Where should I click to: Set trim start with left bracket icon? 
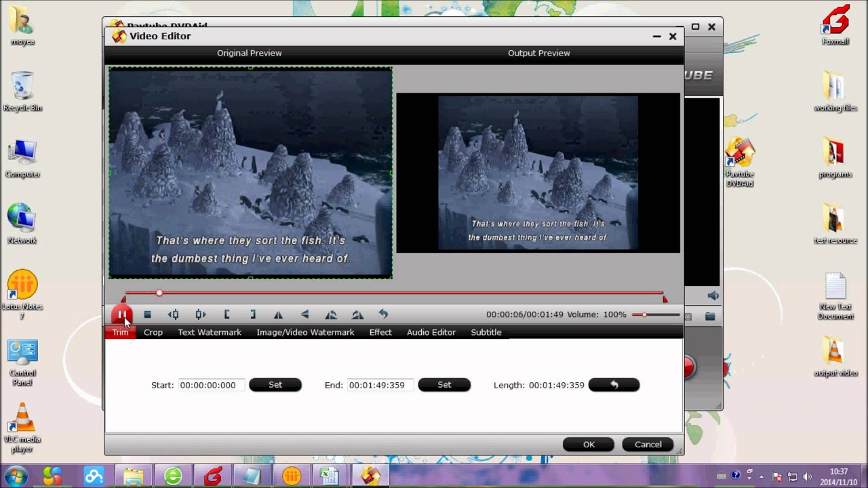click(226, 314)
